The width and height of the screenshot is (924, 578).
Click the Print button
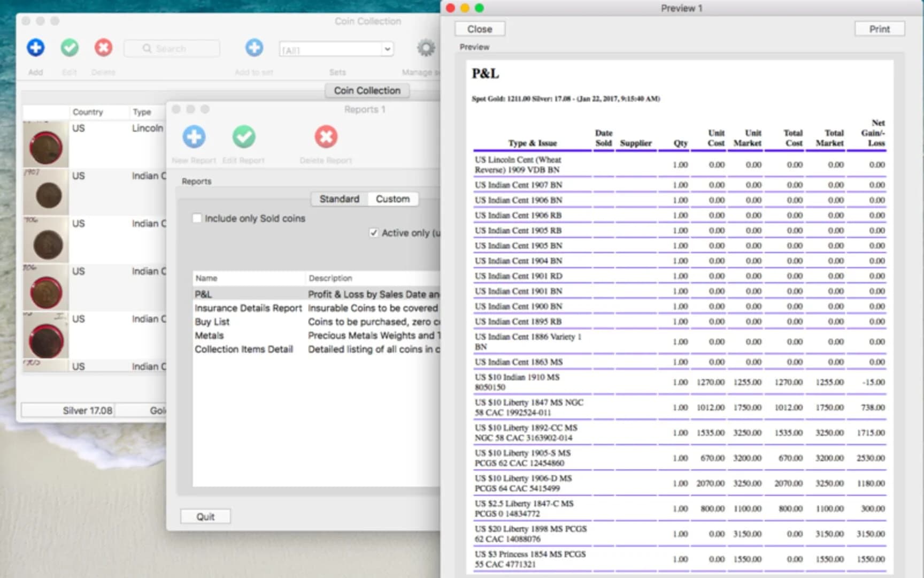coord(879,28)
